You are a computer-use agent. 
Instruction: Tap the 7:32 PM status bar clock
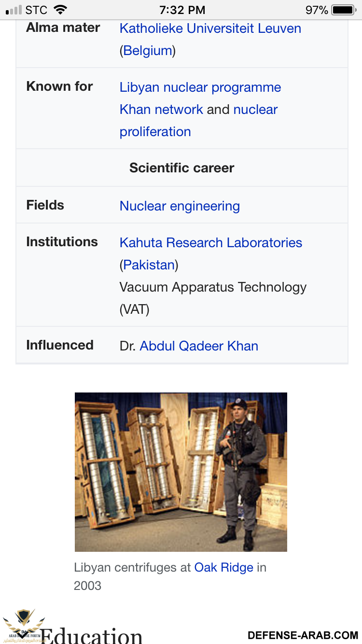click(182, 10)
